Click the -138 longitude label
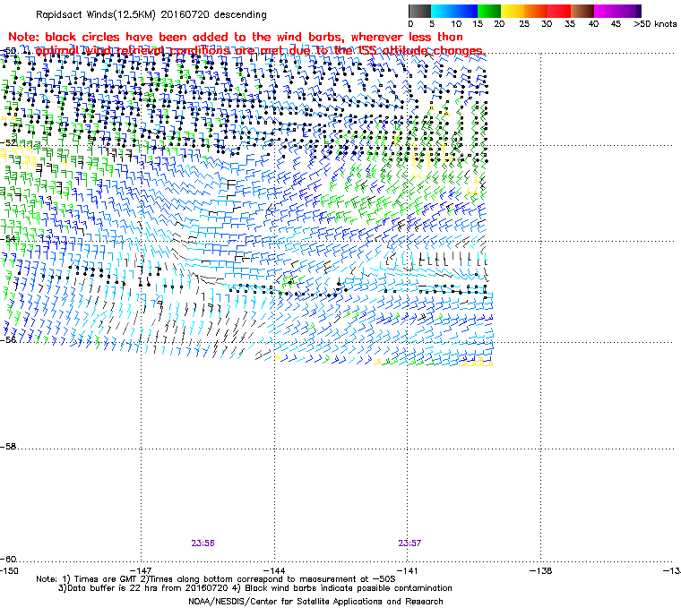681x616 pixels. tap(540, 571)
